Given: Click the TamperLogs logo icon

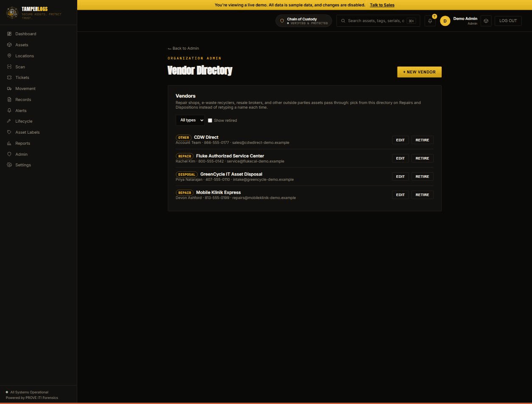Looking at the screenshot, I should 12,13.
